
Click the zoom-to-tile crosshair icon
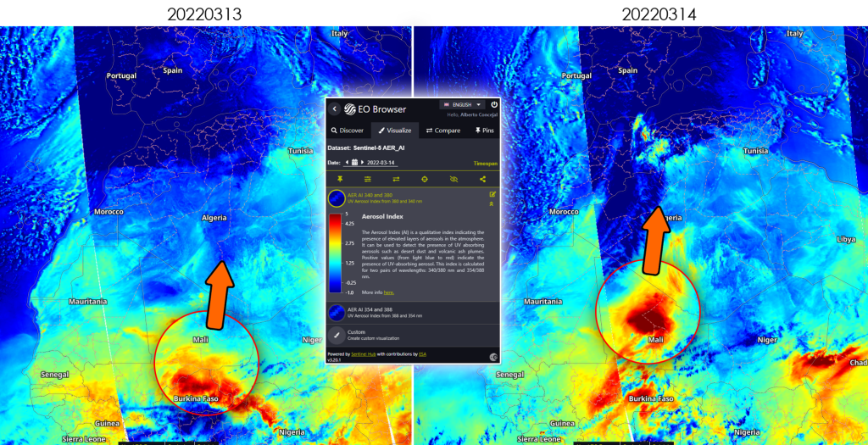point(425,179)
